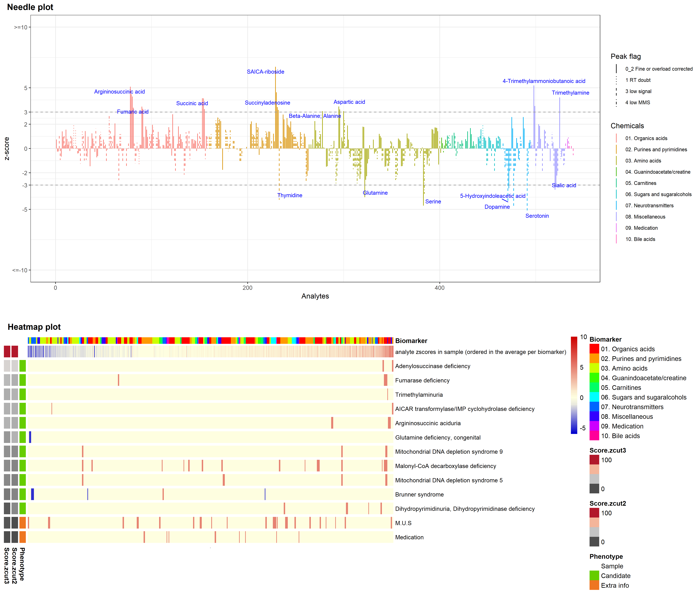Image resolution: width=700 pixels, height=607 pixels.
Task: Click '09. Medication' in Chemicals legend
Action: pos(642,228)
